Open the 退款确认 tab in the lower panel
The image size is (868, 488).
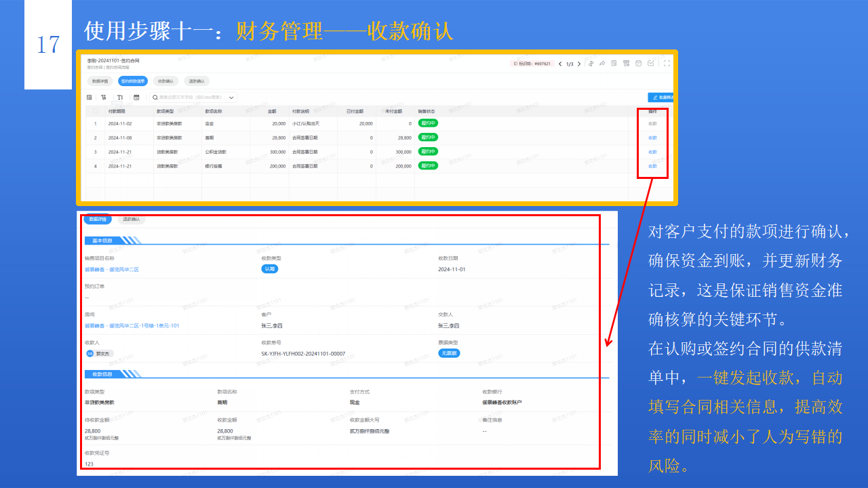133,219
